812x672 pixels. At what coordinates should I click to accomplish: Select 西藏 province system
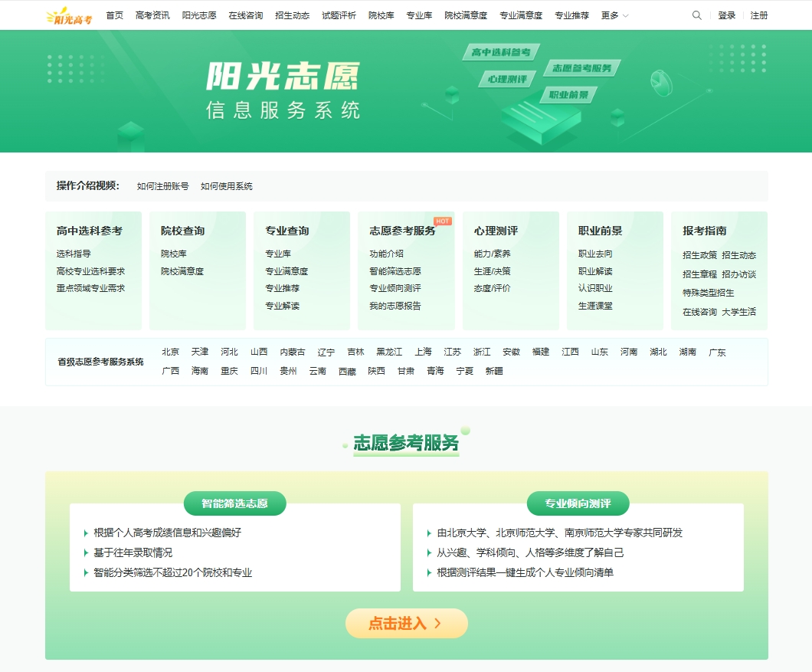[347, 371]
